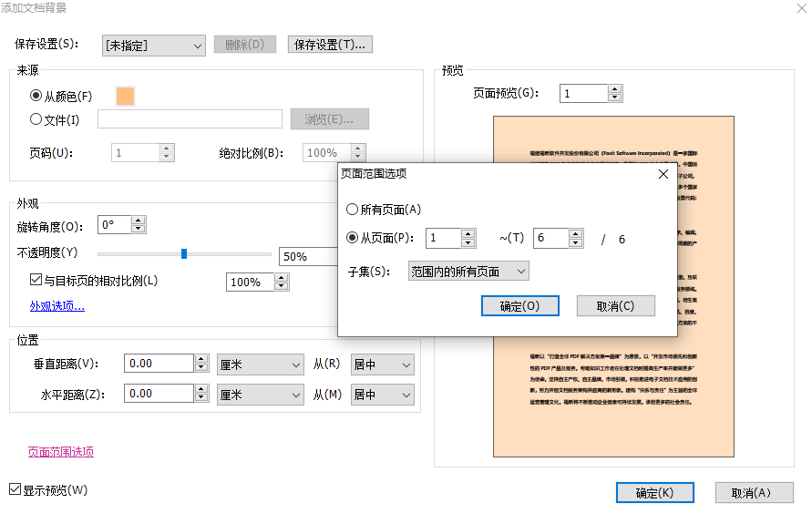Click the 页面预览(G) input field

pyautogui.click(x=583, y=94)
